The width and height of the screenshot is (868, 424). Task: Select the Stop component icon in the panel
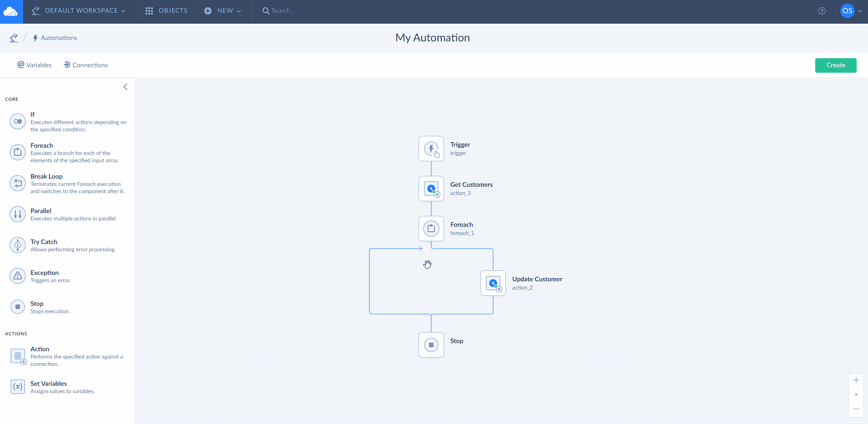click(18, 307)
